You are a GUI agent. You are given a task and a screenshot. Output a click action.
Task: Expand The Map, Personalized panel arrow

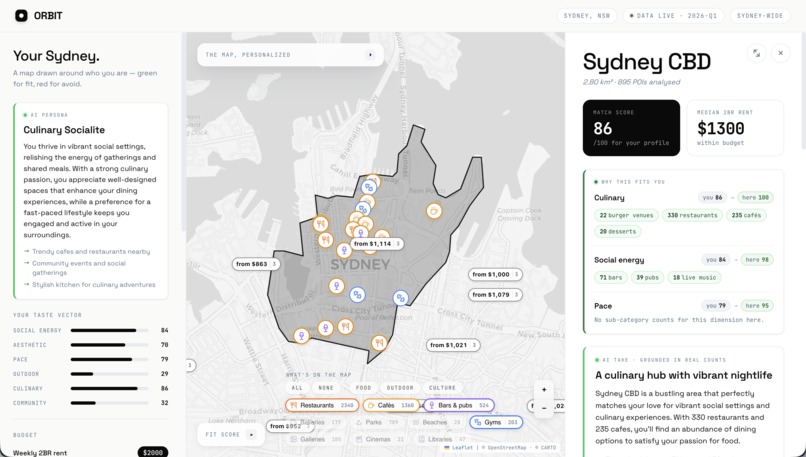click(370, 54)
